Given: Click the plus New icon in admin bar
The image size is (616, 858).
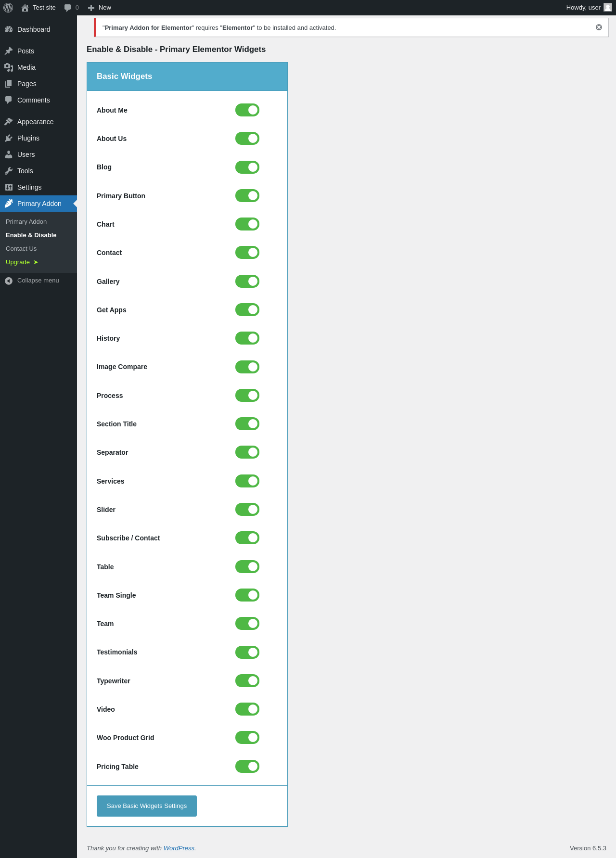Looking at the screenshot, I should pos(91,8).
